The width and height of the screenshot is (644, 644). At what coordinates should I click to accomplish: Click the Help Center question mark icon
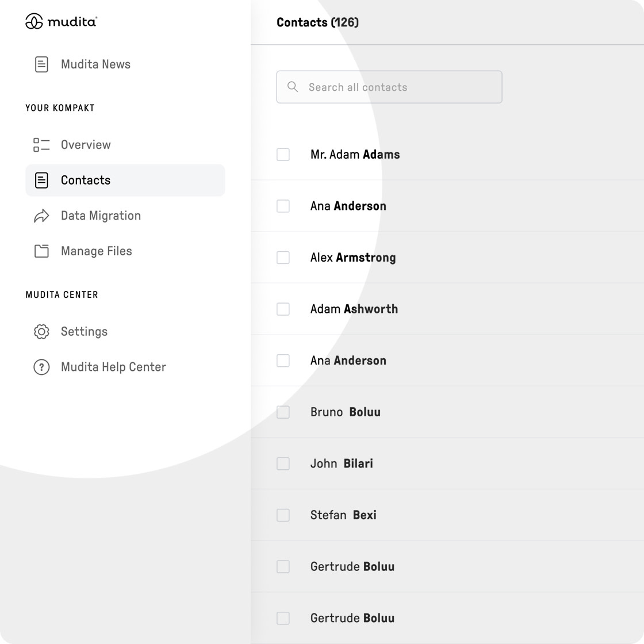[41, 367]
